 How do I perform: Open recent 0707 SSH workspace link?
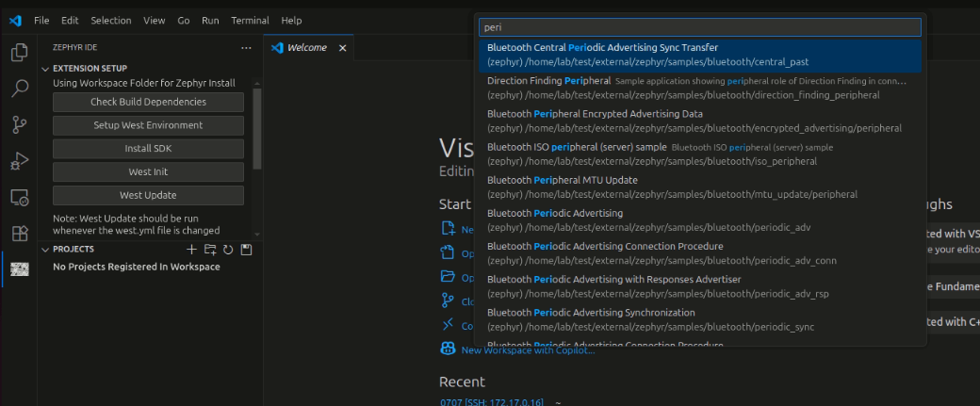[x=491, y=401]
